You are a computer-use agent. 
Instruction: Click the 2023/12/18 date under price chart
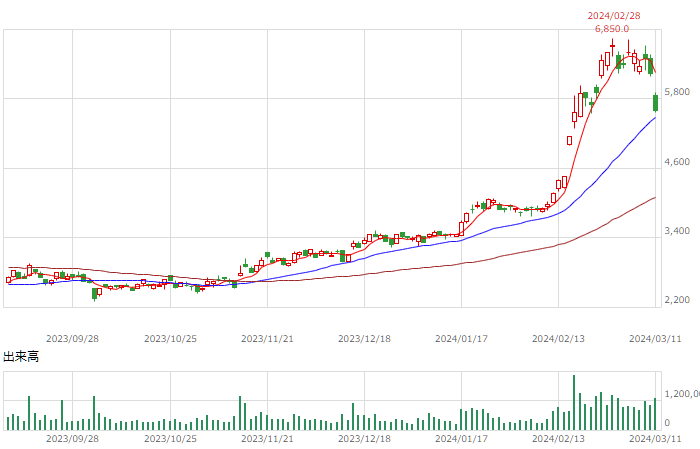pyautogui.click(x=364, y=339)
